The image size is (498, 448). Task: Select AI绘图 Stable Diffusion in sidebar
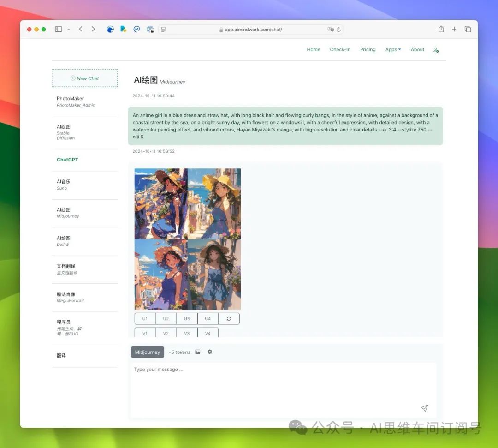click(85, 132)
